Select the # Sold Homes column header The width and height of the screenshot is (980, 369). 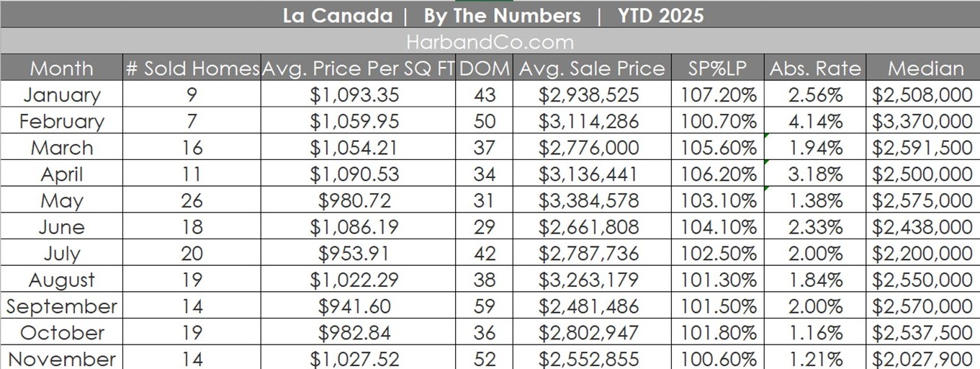[192, 68]
